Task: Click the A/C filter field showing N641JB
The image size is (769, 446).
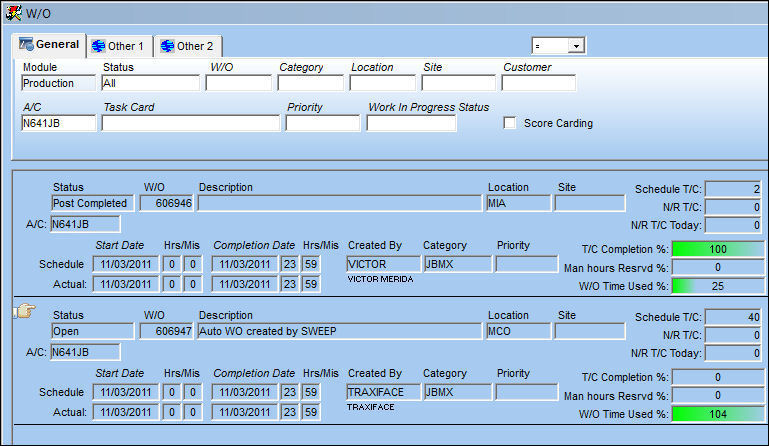Action: 59,123
